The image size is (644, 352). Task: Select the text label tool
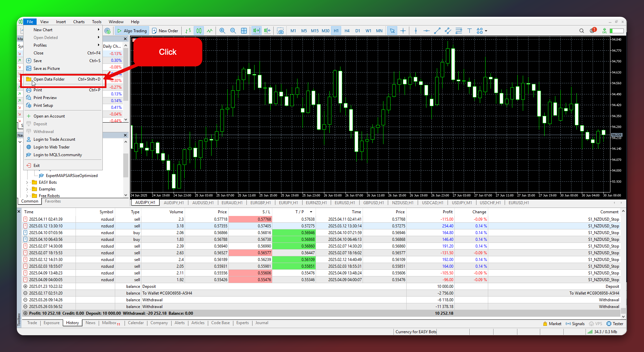coord(469,31)
